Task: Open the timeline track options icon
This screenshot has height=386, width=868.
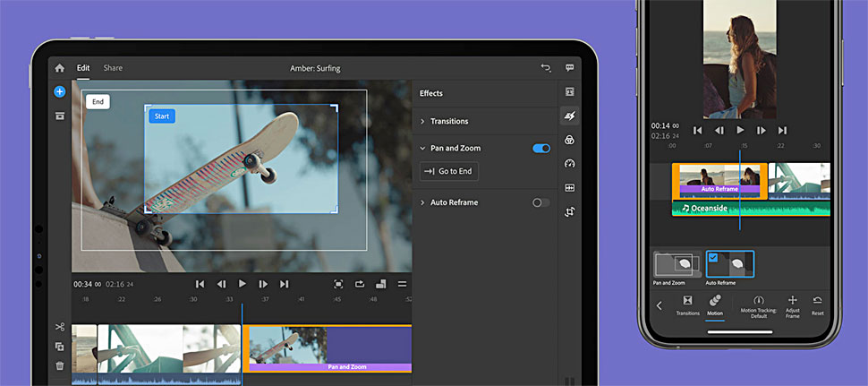Action: click(403, 284)
